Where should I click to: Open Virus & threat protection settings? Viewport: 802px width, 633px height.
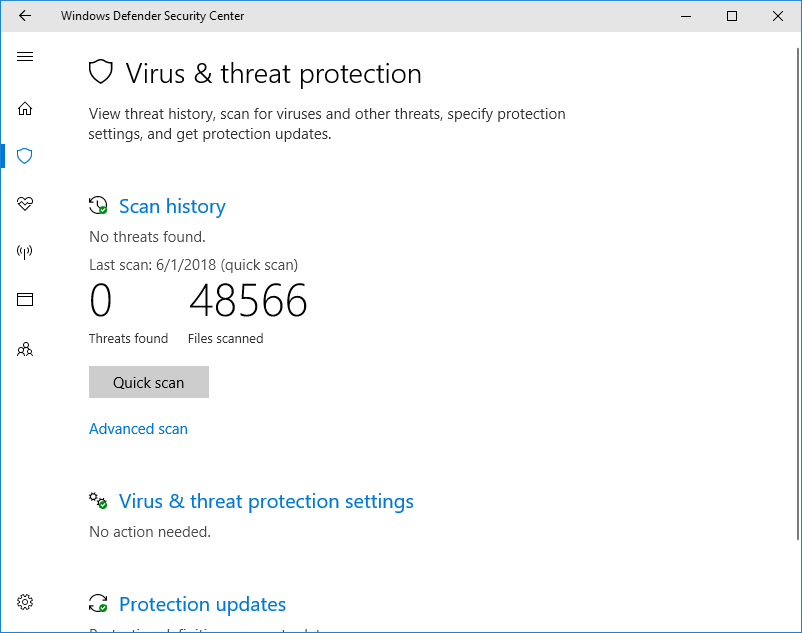point(266,501)
